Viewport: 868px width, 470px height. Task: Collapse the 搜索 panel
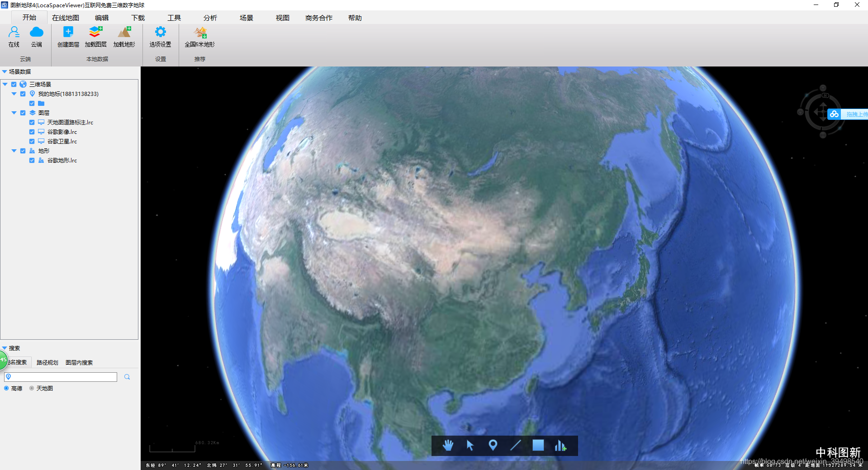tap(4, 348)
